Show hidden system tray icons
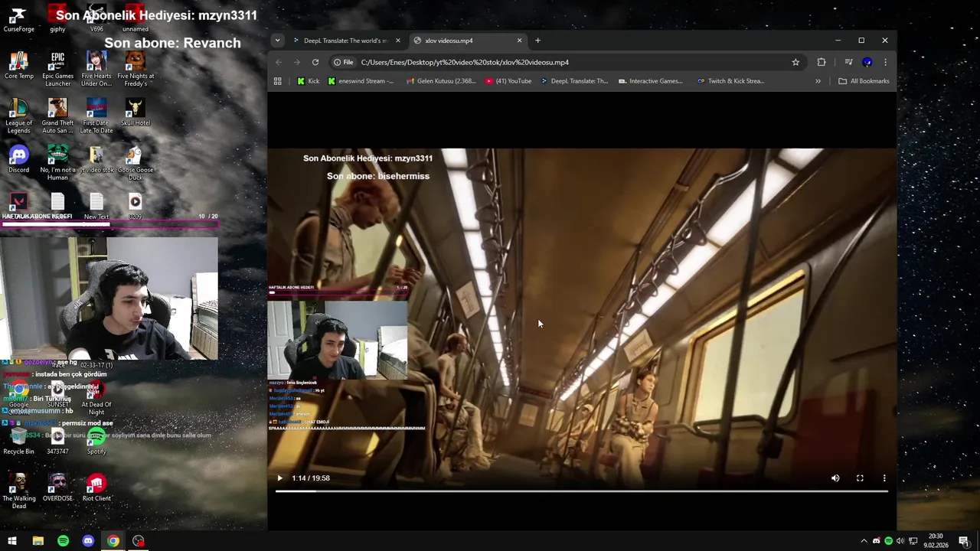 (864, 541)
